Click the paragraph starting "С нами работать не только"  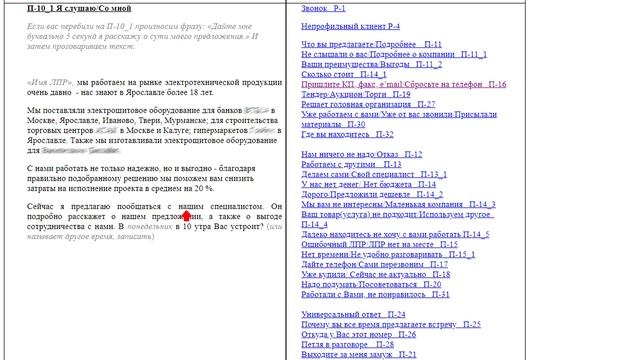[141, 178]
